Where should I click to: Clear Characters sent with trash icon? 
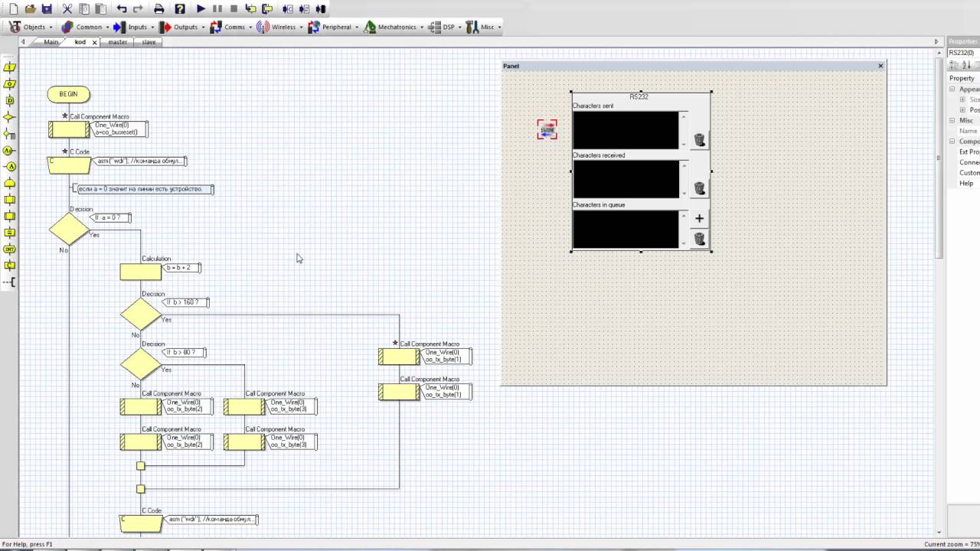699,139
